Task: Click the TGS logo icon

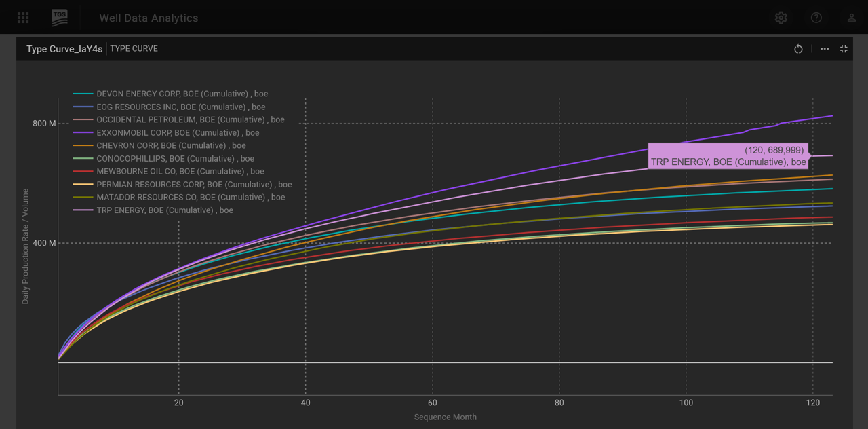Action: click(x=60, y=18)
